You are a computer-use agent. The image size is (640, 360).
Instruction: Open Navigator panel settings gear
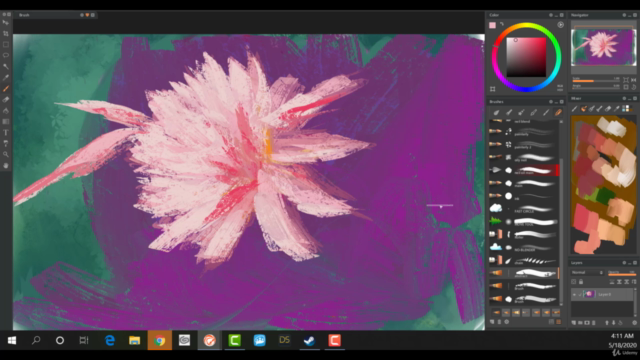[x=624, y=15]
